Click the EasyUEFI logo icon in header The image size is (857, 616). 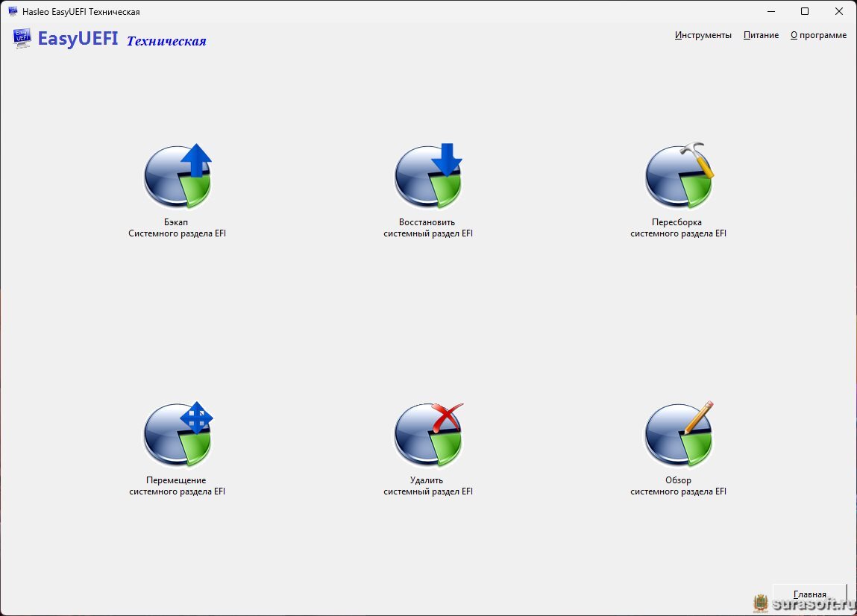[22, 38]
